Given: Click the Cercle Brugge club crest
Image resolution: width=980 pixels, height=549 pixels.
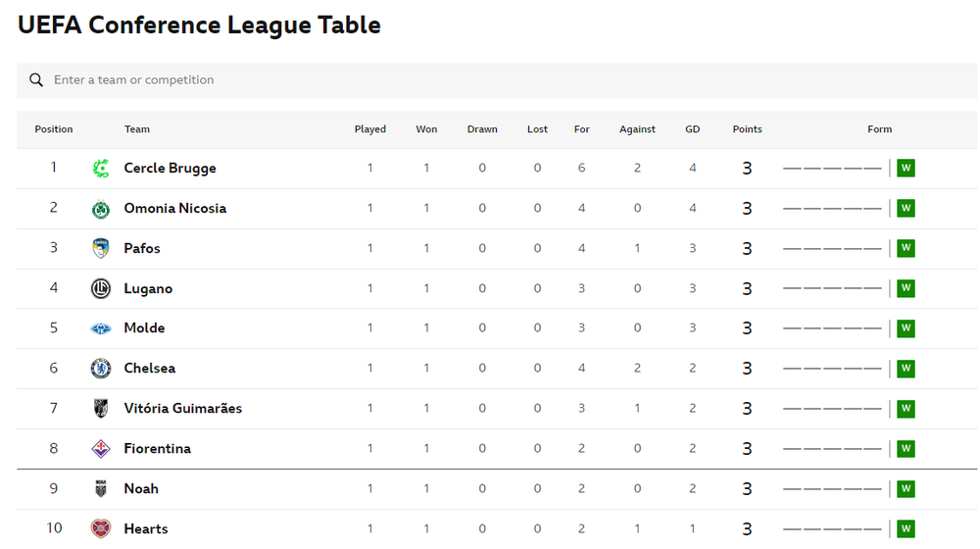Looking at the screenshot, I should (x=101, y=169).
